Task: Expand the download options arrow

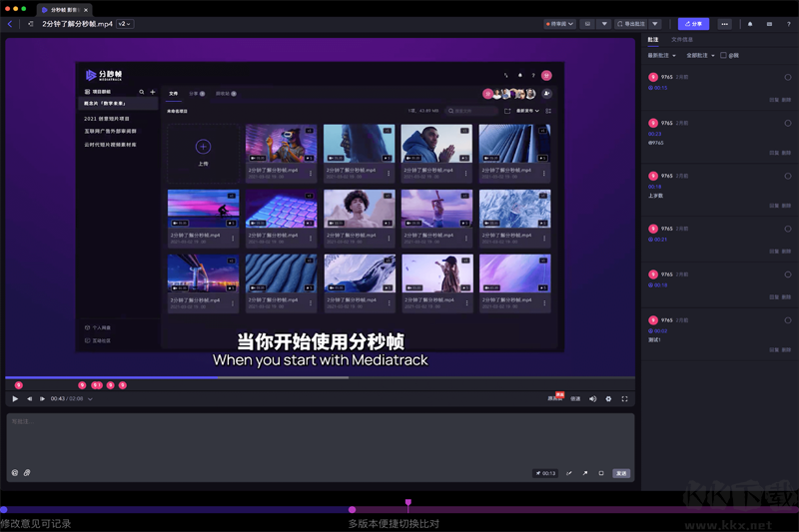Action: (604, 24)
